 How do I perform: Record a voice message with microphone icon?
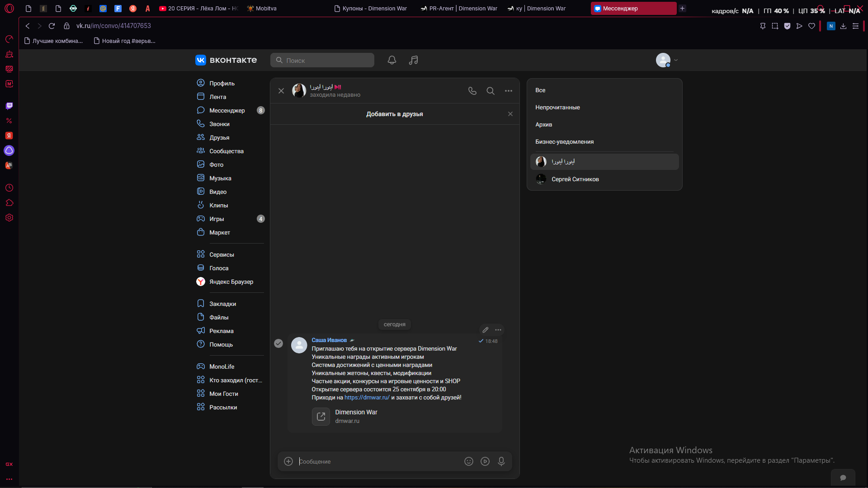point(501,461)
